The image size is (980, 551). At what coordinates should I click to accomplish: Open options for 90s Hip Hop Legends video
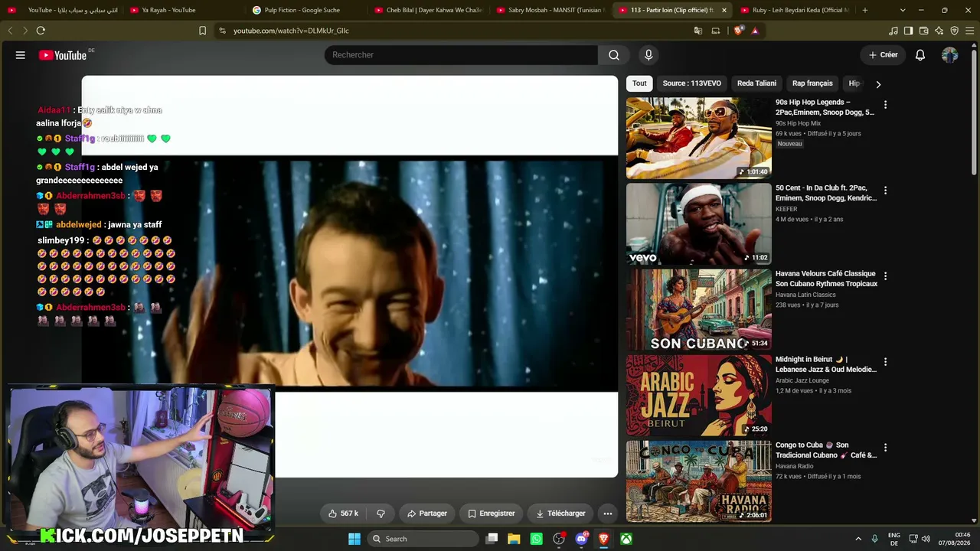885,104
